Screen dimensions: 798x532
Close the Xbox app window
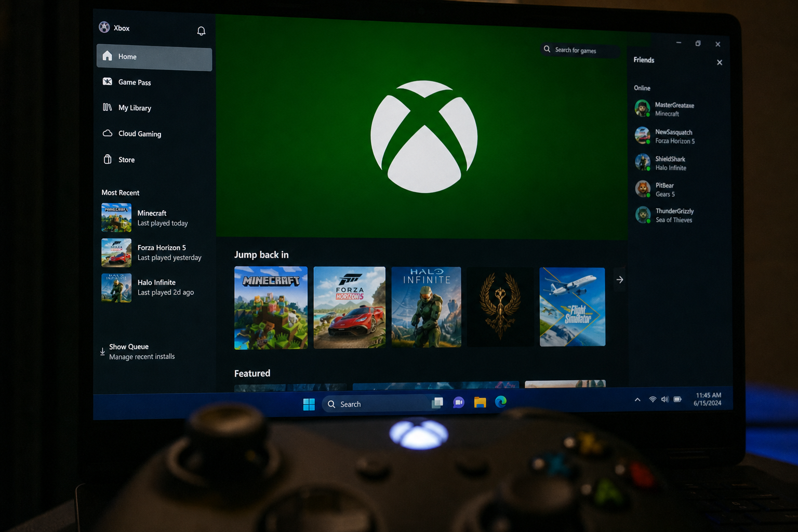pos(718,44)
